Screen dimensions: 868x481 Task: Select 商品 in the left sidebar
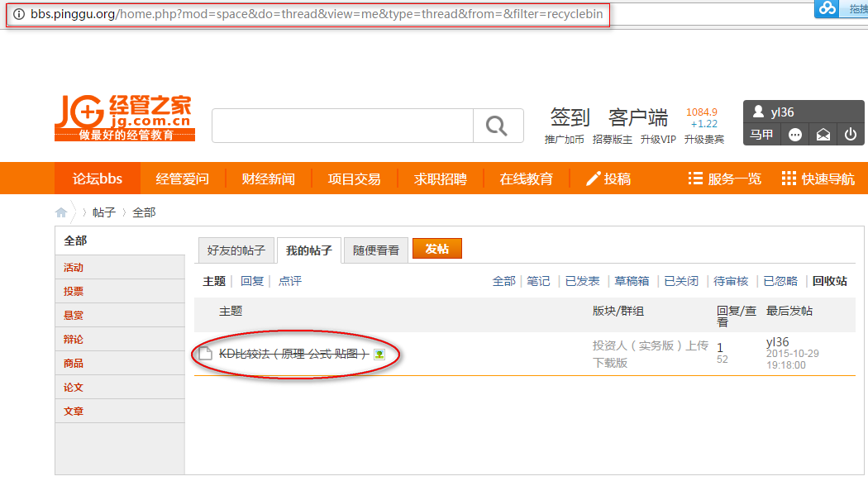[73, 363]
